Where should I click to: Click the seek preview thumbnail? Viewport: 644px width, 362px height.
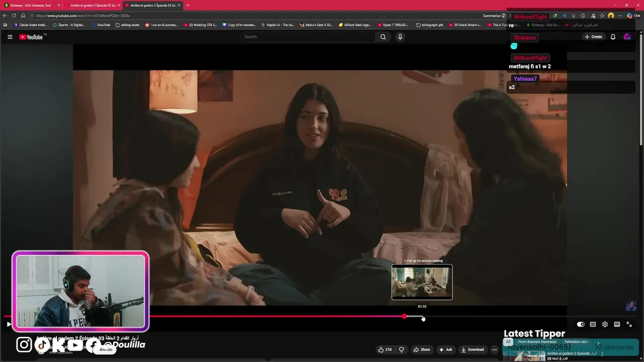[x=422, y=282]
